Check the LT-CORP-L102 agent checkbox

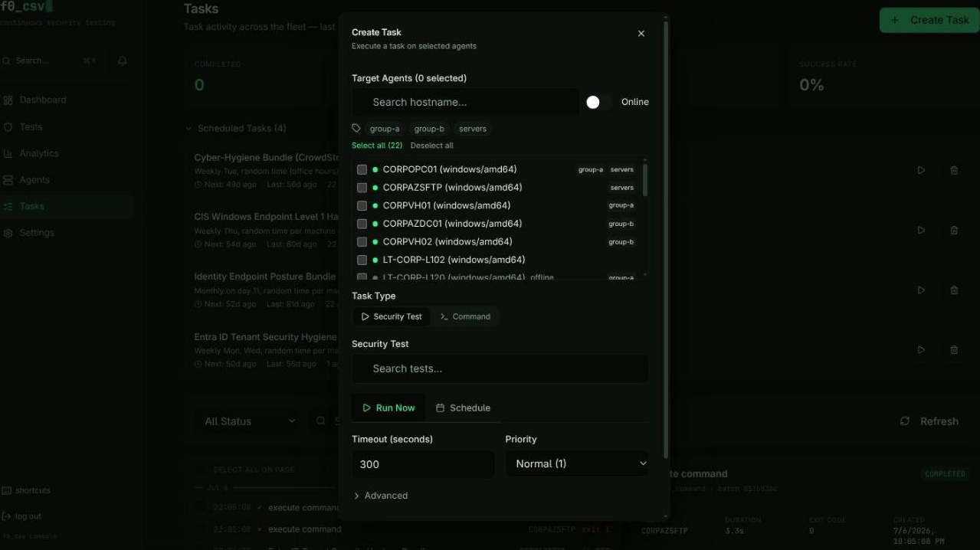[362, 260]
